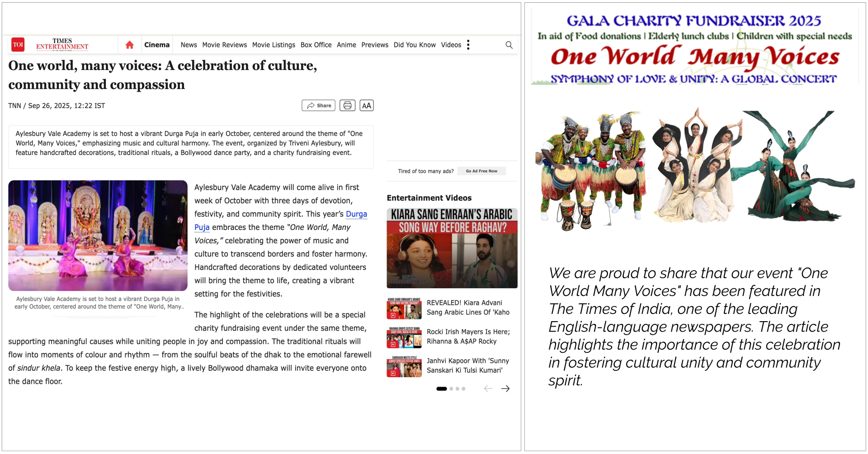Open Janhvi Kapoor With 'Sunny Sanskari' link
Viewport: 868px width, 454px height.
468,365
